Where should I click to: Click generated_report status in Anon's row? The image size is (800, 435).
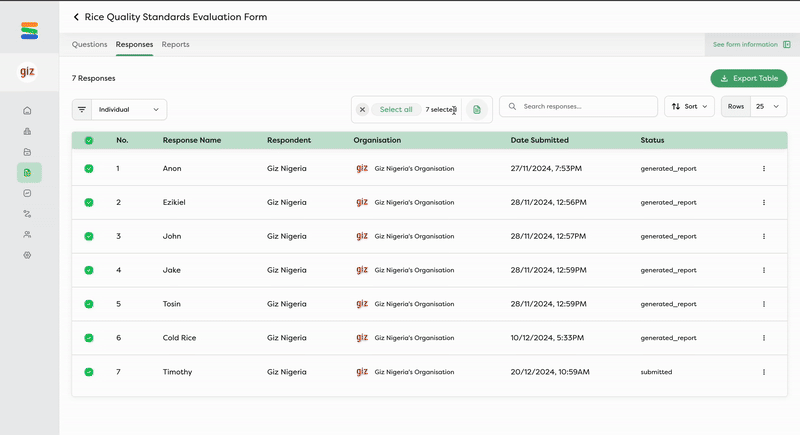click(668, 168)
